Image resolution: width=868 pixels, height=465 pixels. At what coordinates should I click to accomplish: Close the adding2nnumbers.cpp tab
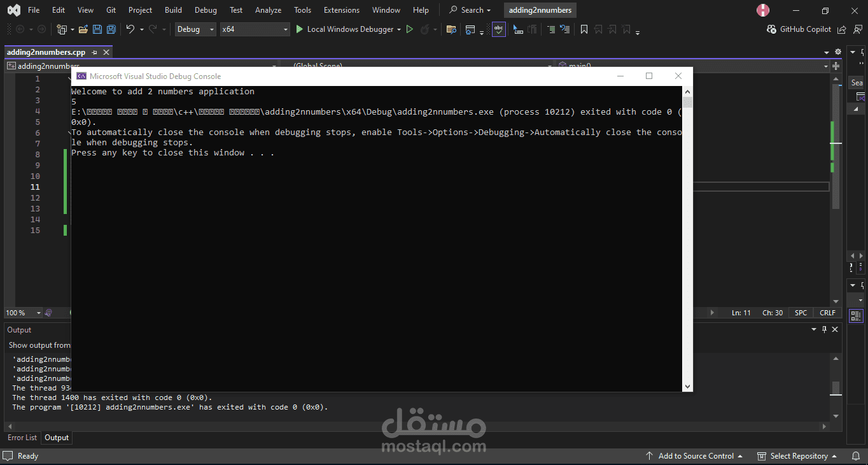click(106, 52)
